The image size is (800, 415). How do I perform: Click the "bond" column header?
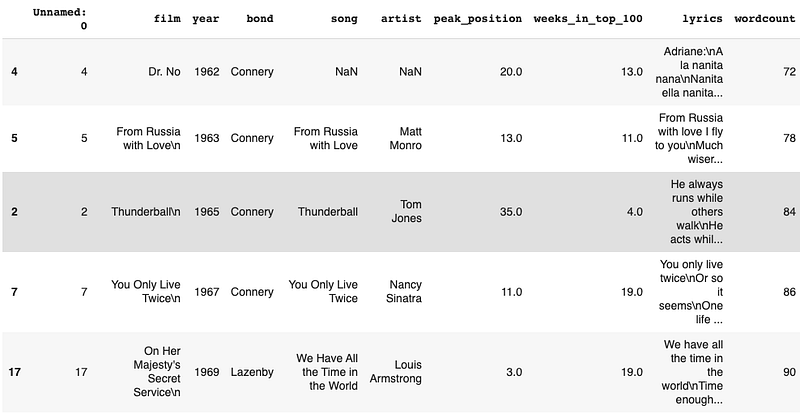click(x=257, y=20)
